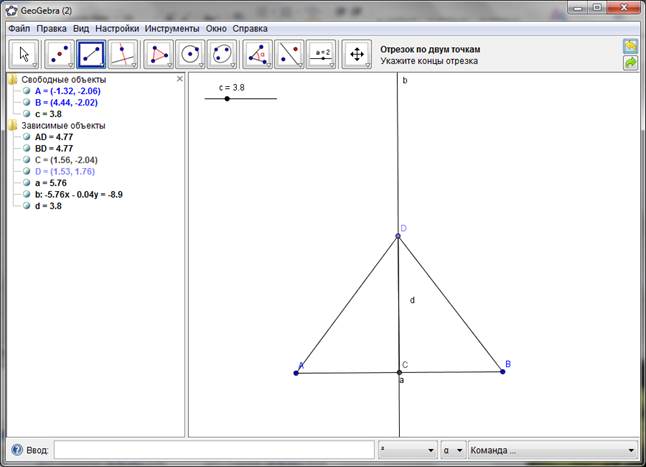Screen dimensions: 646x467
Task: Click the GeoGebra title bar logo
Action: click(x=12, y=10)
